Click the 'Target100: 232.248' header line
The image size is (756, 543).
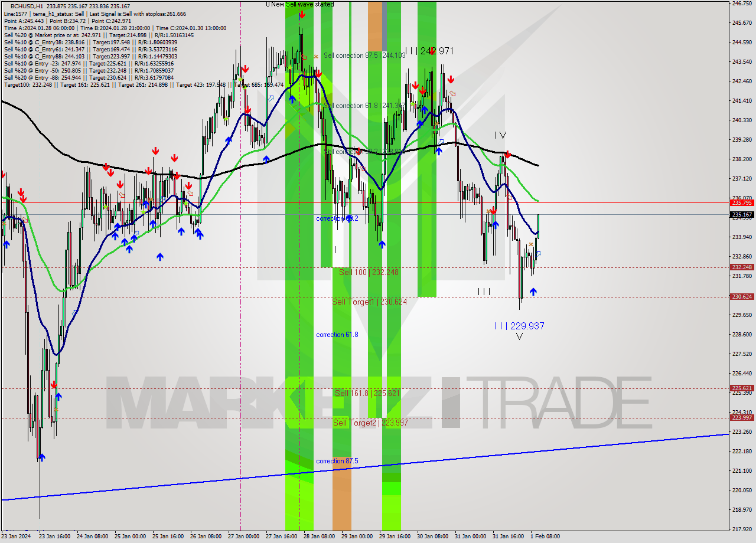click(x=144, y=85)
